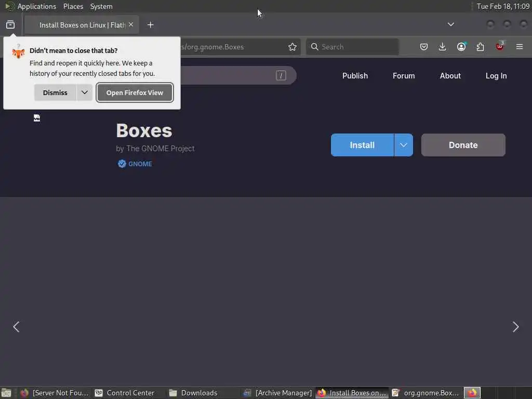
Task: Click the show desktop icon in taskbar
Action: tap(6, 393)
